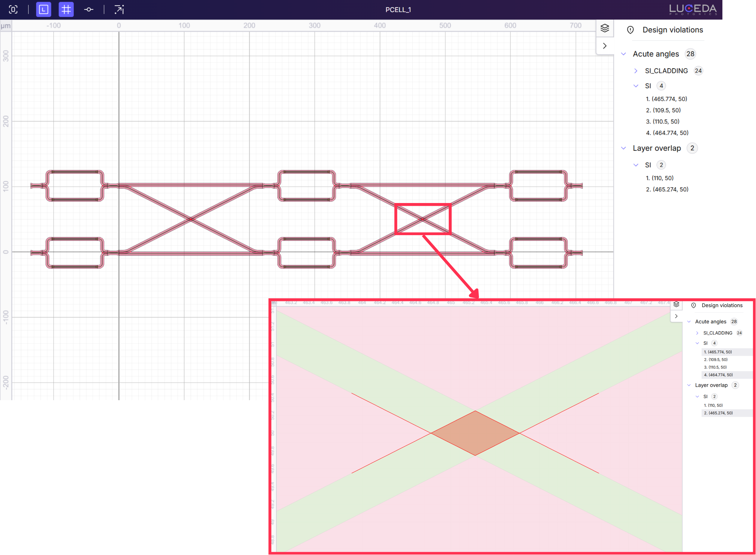Click layers icon in zoomed inset
Image resolution: width=756 pixels, height=555 pixels.
tap(676, 304)
